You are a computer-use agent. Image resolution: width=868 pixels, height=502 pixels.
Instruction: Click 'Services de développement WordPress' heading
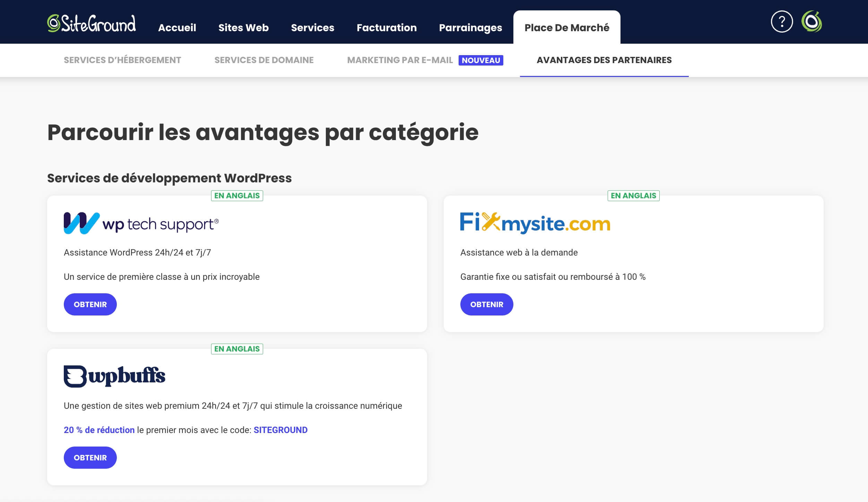[x=170, y=178]
